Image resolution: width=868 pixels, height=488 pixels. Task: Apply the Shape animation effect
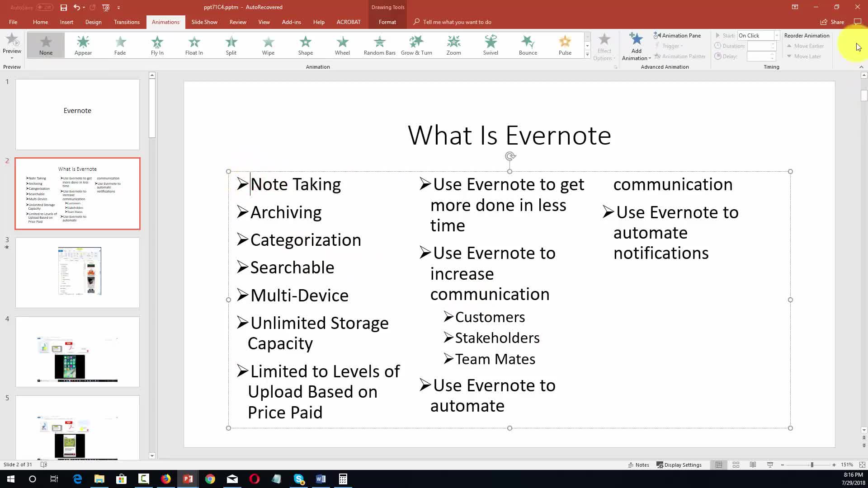pyautogui.click(x=305, y=45)
